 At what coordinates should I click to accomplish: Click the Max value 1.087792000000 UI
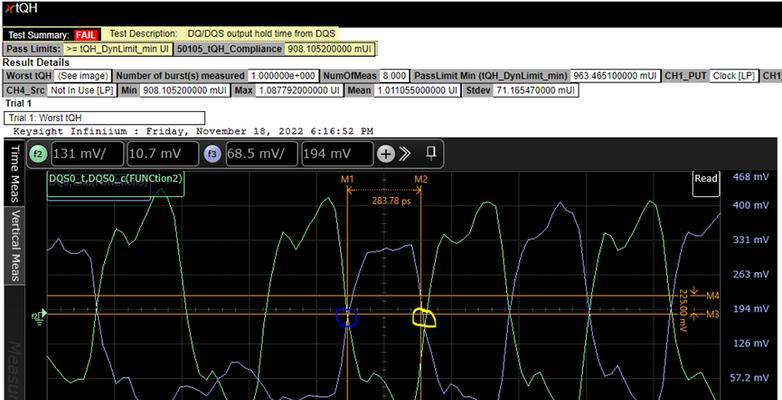(299, 91)
